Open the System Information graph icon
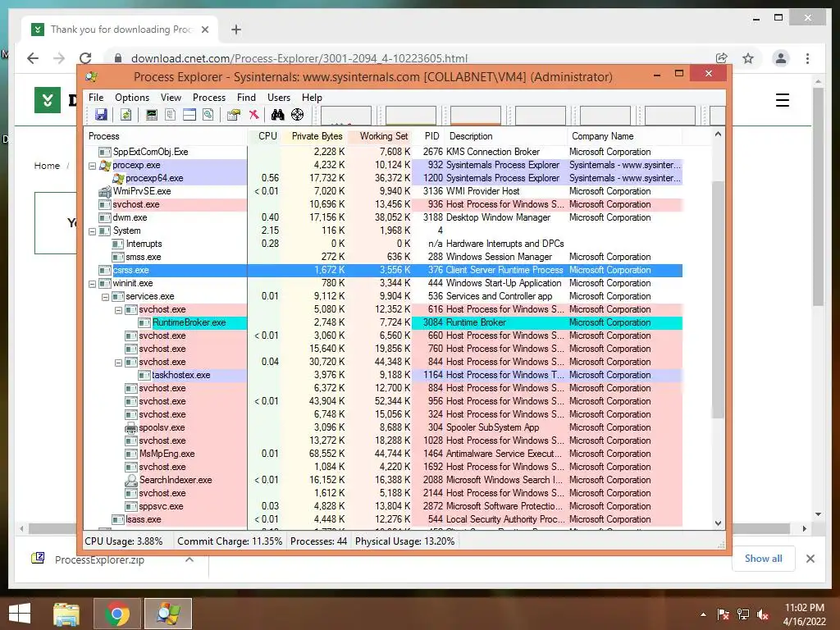 pyautogui.click(x=152, y=115)
